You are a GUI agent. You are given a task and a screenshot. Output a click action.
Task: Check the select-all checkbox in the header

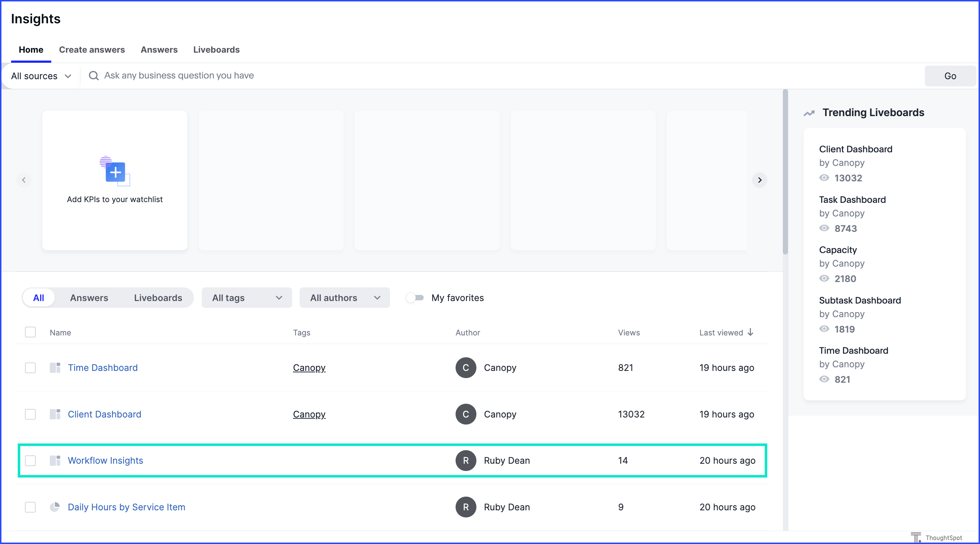[30, 332]
